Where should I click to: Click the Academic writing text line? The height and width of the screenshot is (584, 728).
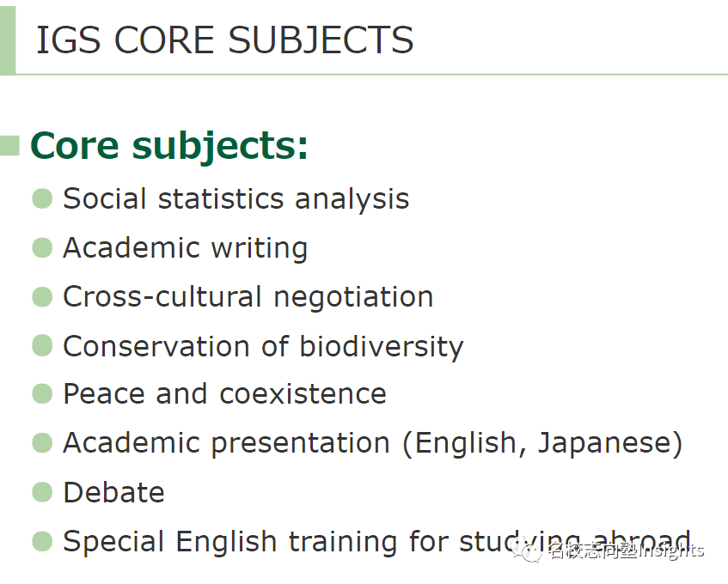185,247
